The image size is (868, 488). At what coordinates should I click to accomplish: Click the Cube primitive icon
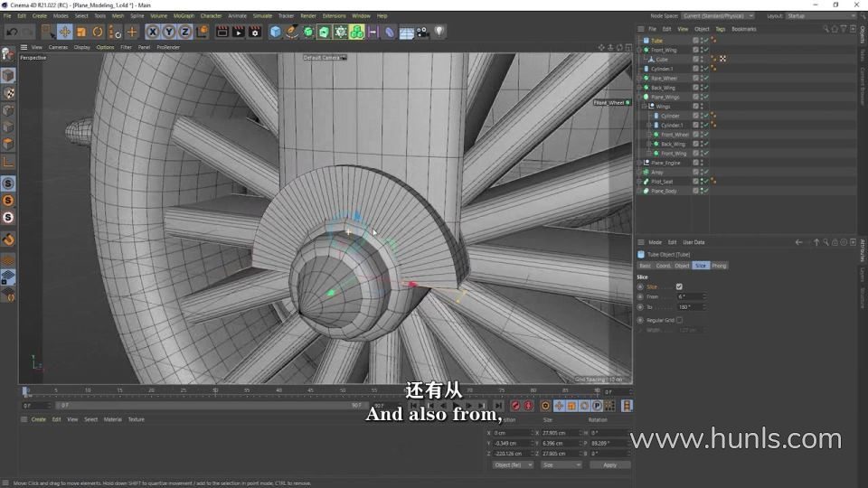pos(276,32)
